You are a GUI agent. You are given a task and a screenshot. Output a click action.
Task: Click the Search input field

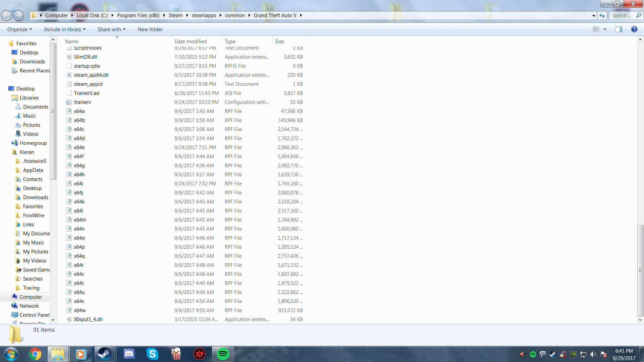[x=622, y=15]
